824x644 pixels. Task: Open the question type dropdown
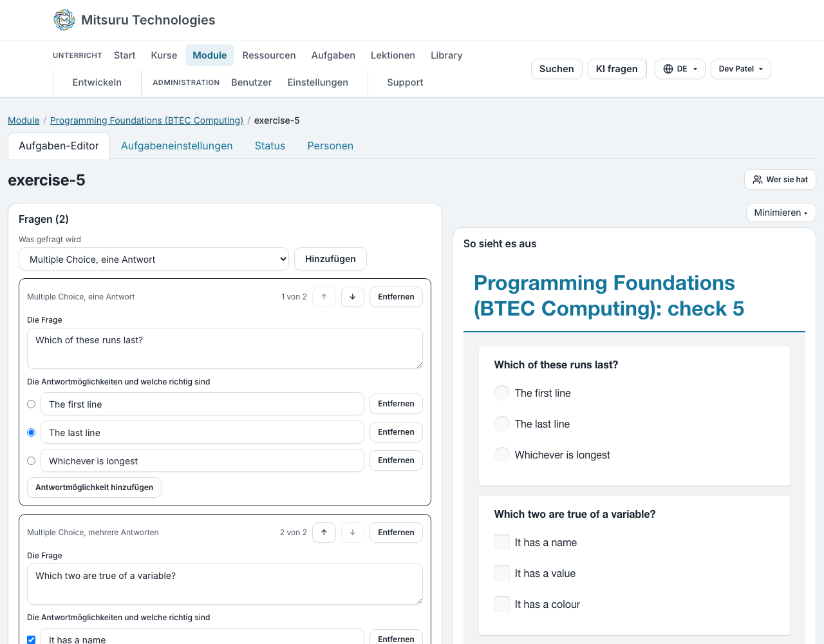click(x=154, y=259)
